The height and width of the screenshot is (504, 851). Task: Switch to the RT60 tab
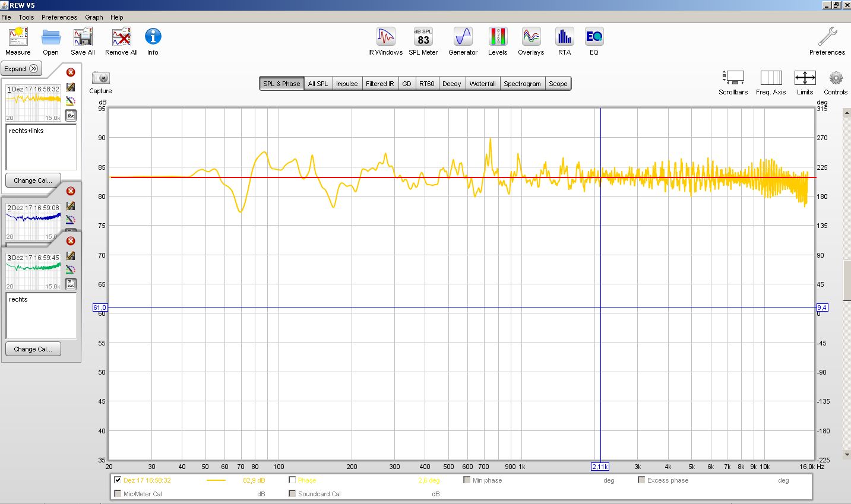tap(427, 84)
